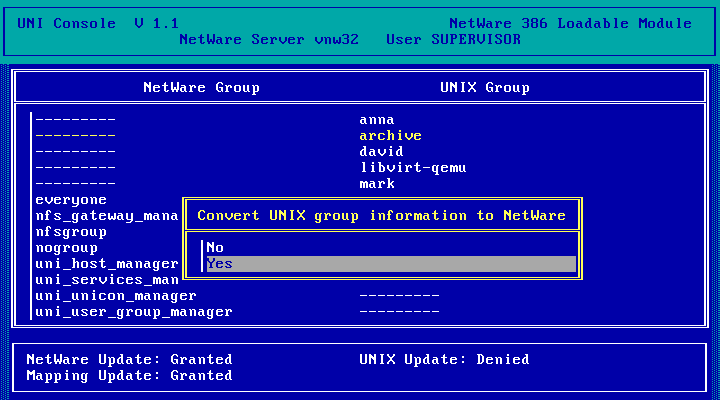This screenshot has height=400, width=720.
Task: Pick the uni_user_group_manager NetWare group
Action: pos(134,312)
